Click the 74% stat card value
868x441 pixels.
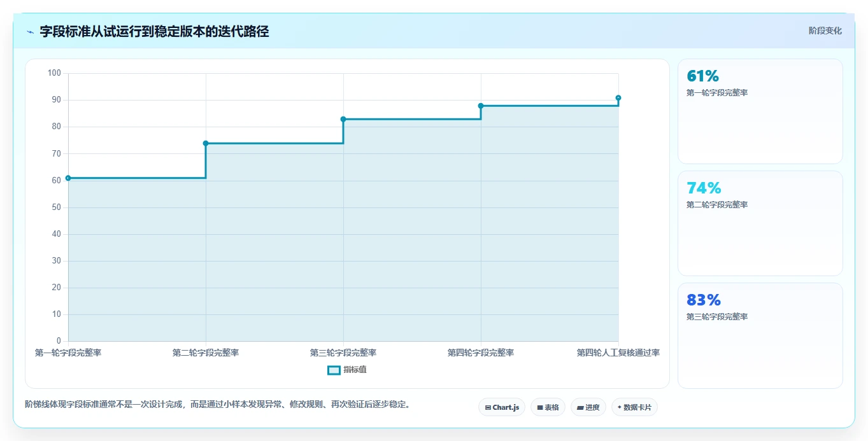point(704,188)
